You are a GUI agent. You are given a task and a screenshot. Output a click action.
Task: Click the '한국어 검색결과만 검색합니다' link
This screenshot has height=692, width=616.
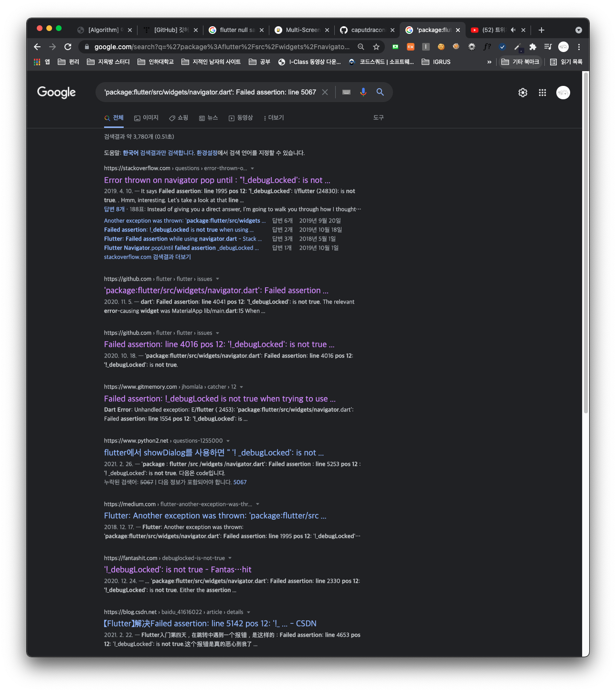[159, 153]
